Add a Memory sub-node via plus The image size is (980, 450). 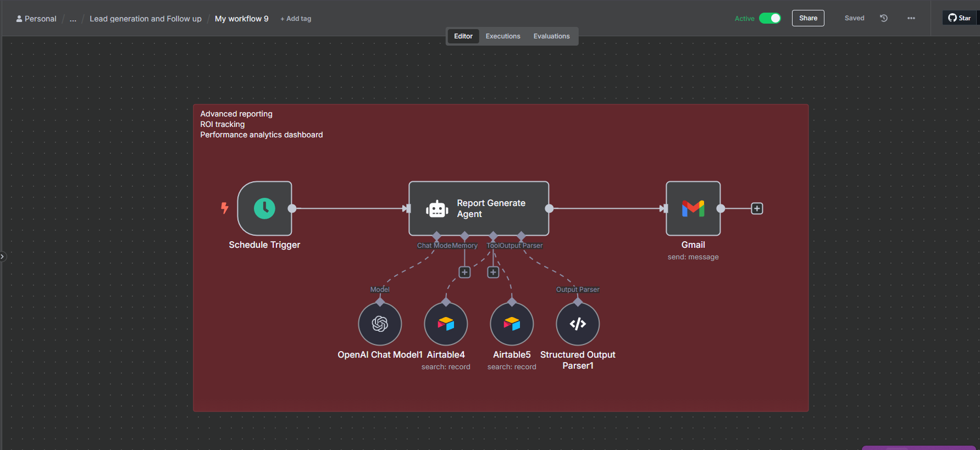pyautogui.click(x=464, y=273)
